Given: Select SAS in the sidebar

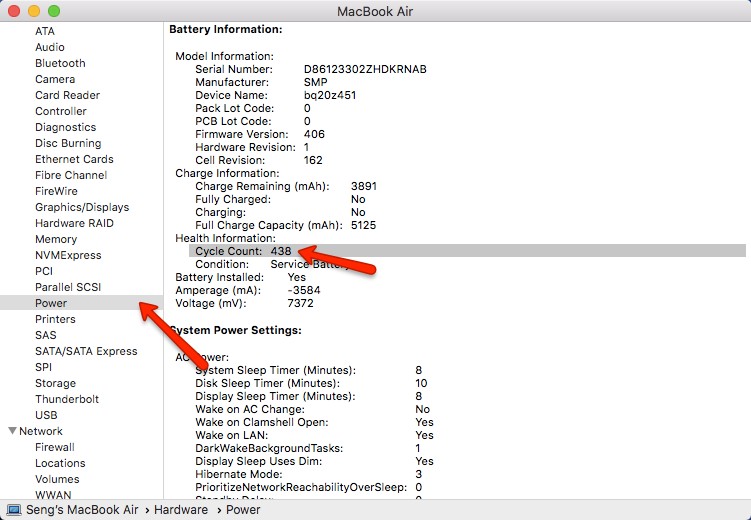Looking at the screenshot, I should coord(46,335).
